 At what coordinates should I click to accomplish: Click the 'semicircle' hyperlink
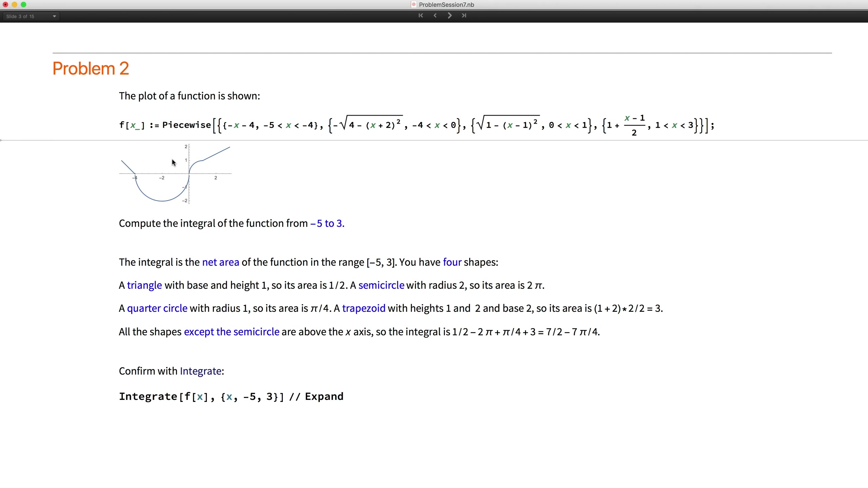click(x=380, y=285)
